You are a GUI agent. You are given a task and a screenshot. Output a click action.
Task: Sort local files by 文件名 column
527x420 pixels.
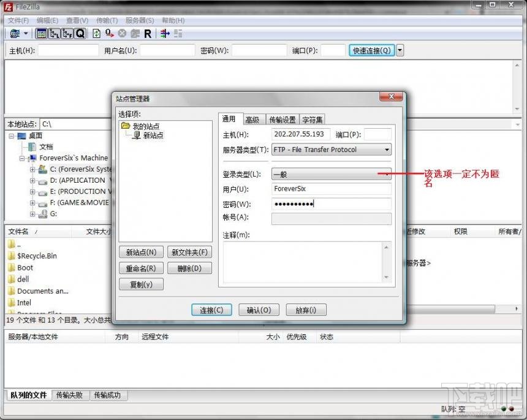pyautogui.click(x=37, y=231)
